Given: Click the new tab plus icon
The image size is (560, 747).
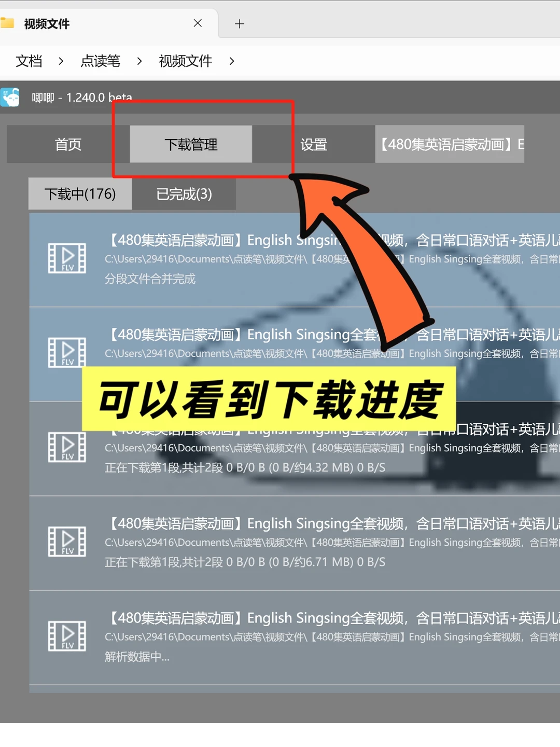Looking at the screenshot, I should pyautogui.click(x=239, y=23).
